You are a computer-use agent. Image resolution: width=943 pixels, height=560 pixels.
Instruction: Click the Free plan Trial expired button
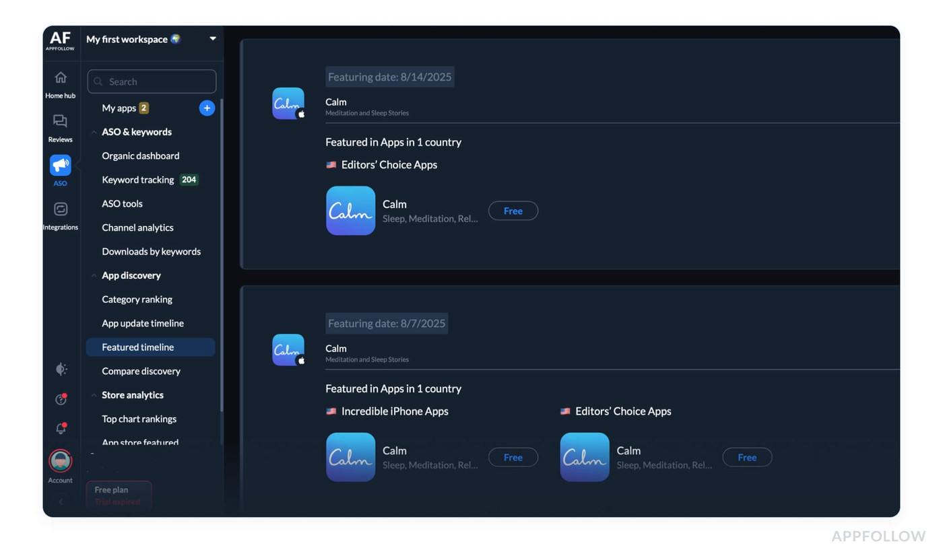tap(119, 495)
